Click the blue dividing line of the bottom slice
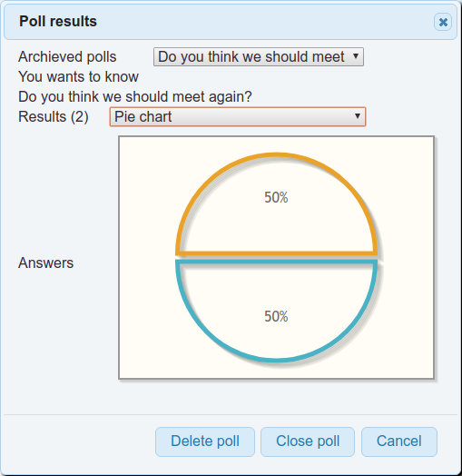Image resolution: width=462 pixels, height=476 pixels. 276,262
